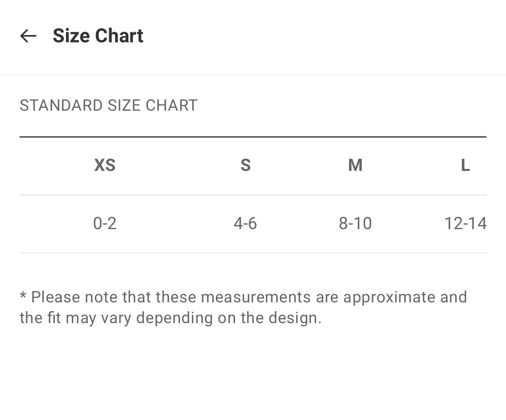Click the asterisk starting the footnote
The height and width of the screenshot is (420, 506).
pyautogui.click(x=23, y=295)
